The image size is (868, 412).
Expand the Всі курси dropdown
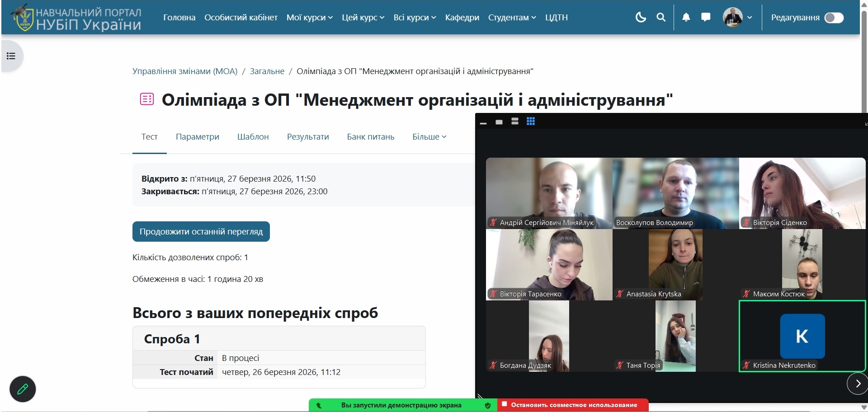coord(415,18)
